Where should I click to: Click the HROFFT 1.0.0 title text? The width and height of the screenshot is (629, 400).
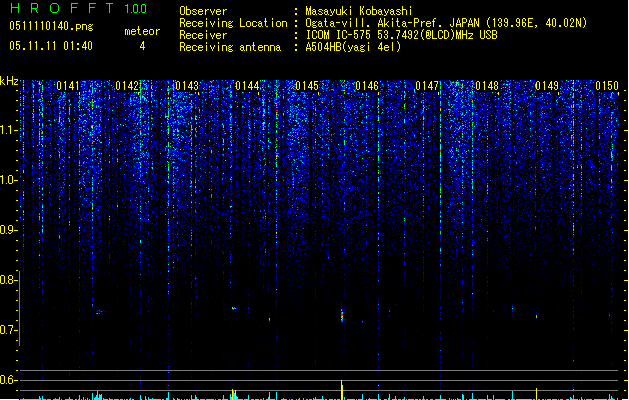tap(79, 8)
